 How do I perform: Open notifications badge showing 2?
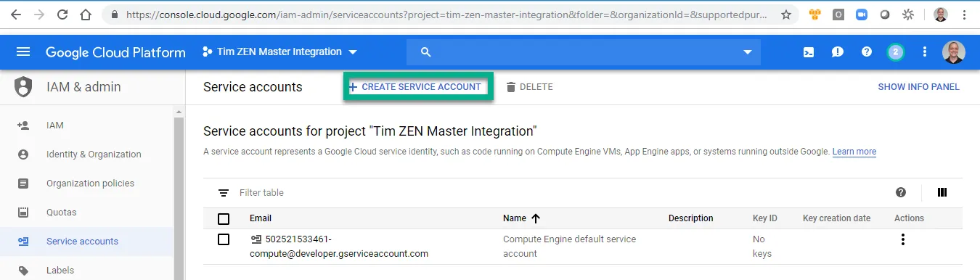point(896,52)
